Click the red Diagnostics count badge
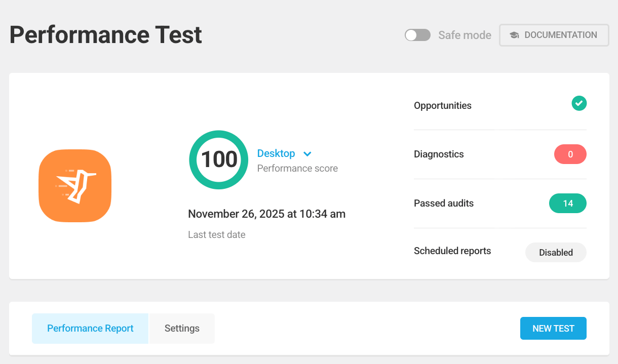The image size is (618, 364). pos(570,154)
